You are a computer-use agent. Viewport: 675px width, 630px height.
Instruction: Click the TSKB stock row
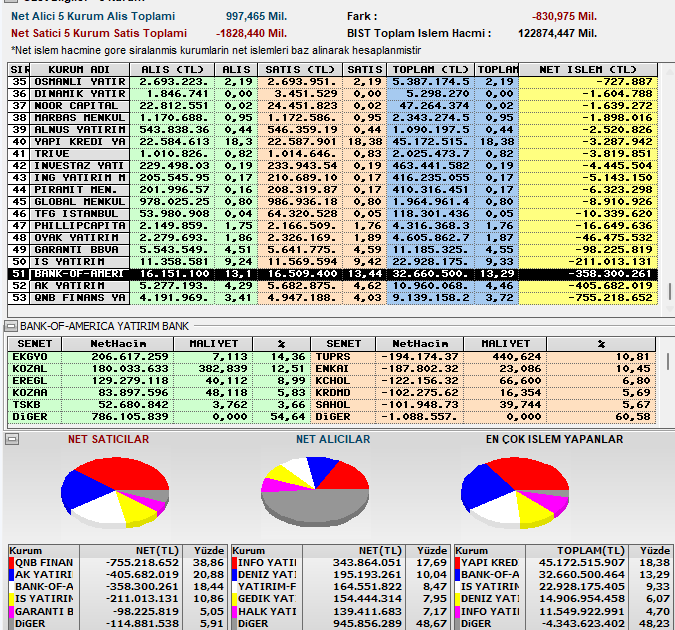[x=159, y=405]
